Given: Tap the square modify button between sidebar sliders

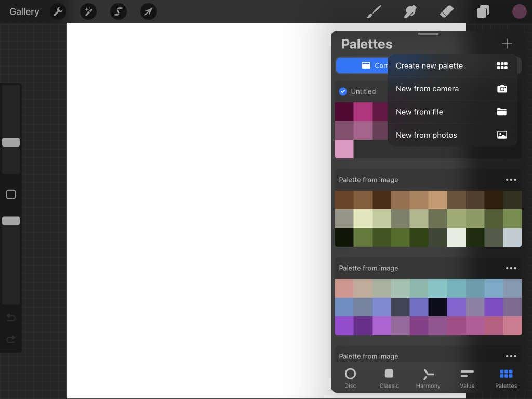Looking at the screenshot, I should click(10, 194).
